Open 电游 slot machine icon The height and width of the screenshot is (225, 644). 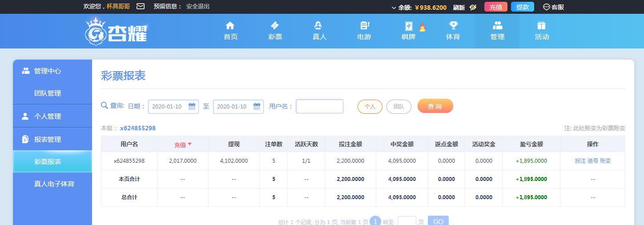(364, 25)
